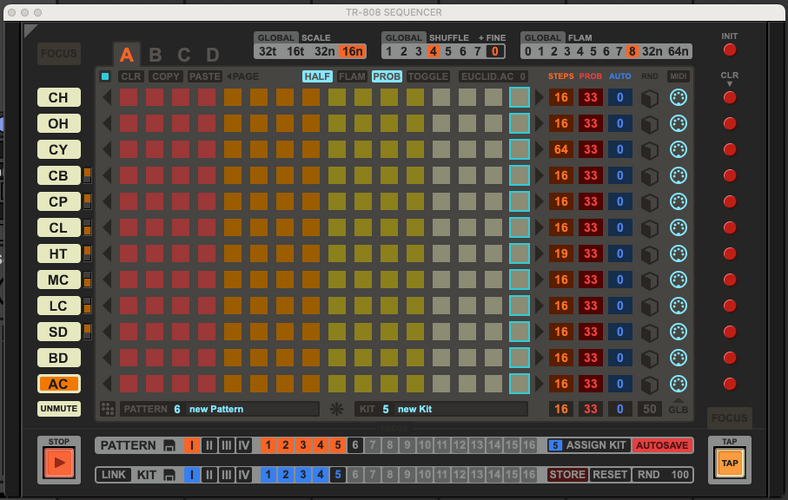Click the COPY button

point(166,76)
